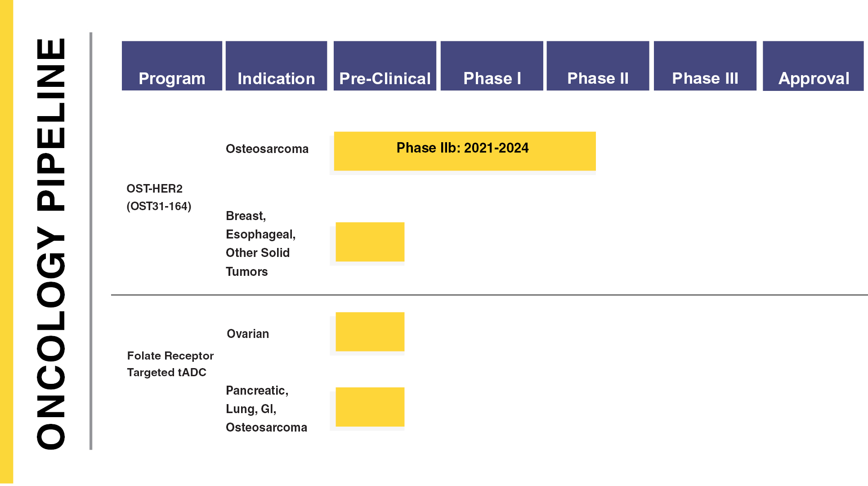Select the Phase I header
This screenshot has width=868, height=486.
pyautogui.click(x=492, y=66)
